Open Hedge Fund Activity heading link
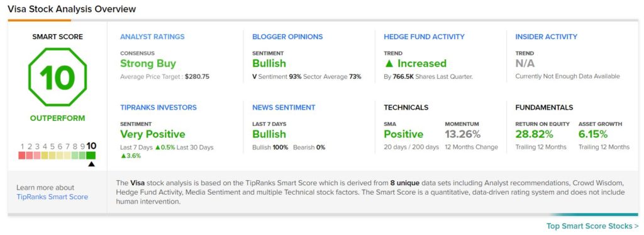Viewport: 644px width, 235px height. point(425,37)
